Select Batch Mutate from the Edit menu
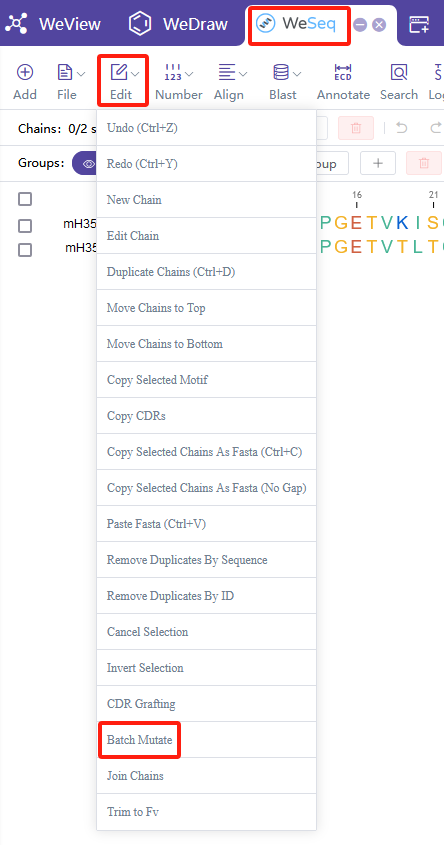This screenshot has width=444, height=845. (140, 739)
